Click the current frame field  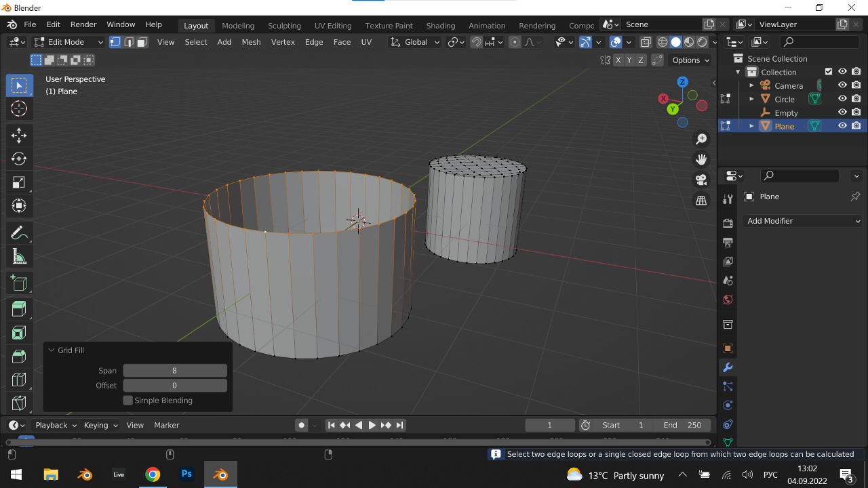[x=549, y=425]
